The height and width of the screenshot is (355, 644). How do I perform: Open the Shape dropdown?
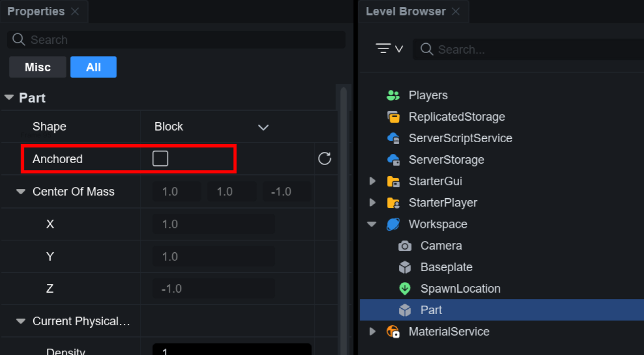coord(263,127)
